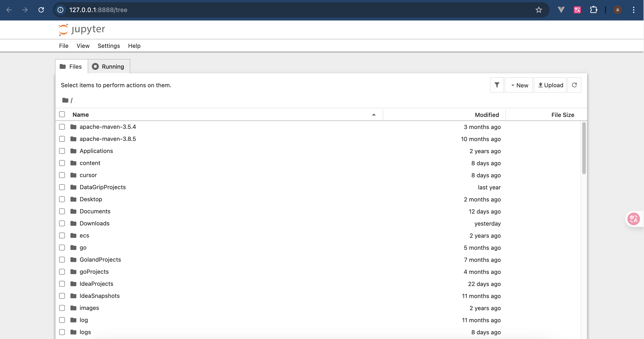This screenshot has width=644, height=339.
Task: Click the Upload button
Action: coord(550,85)
